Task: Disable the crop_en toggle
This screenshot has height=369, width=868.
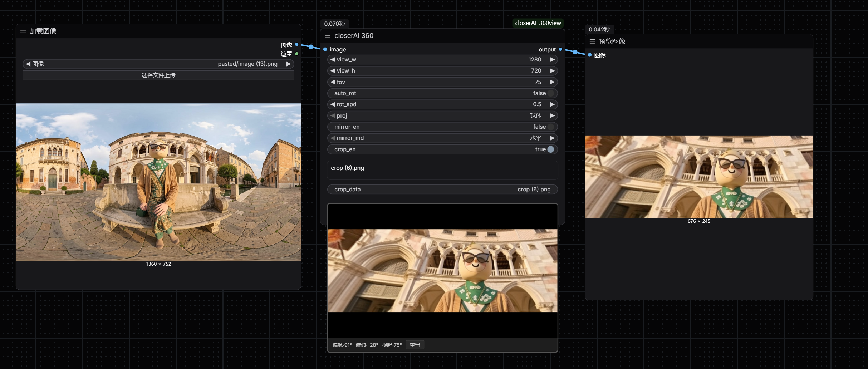Action: (x=550, y=149)
